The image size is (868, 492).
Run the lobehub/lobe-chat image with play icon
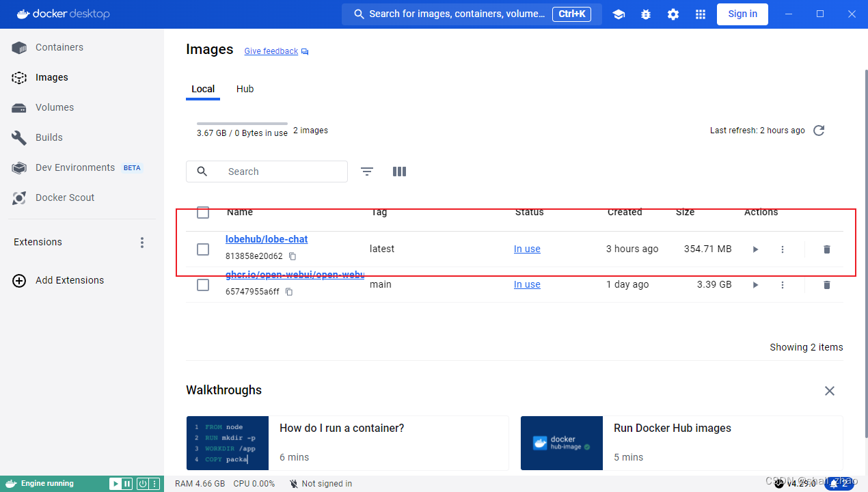pos(755,249)
